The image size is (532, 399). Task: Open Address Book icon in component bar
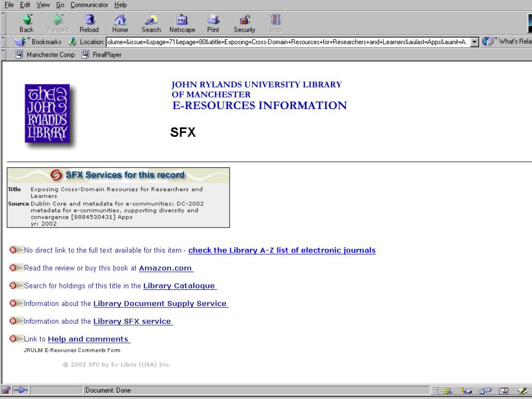point(503,391)
